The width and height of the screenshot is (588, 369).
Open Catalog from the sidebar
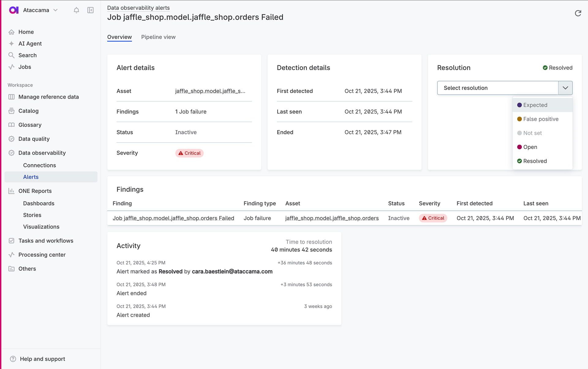coord(28,111)
